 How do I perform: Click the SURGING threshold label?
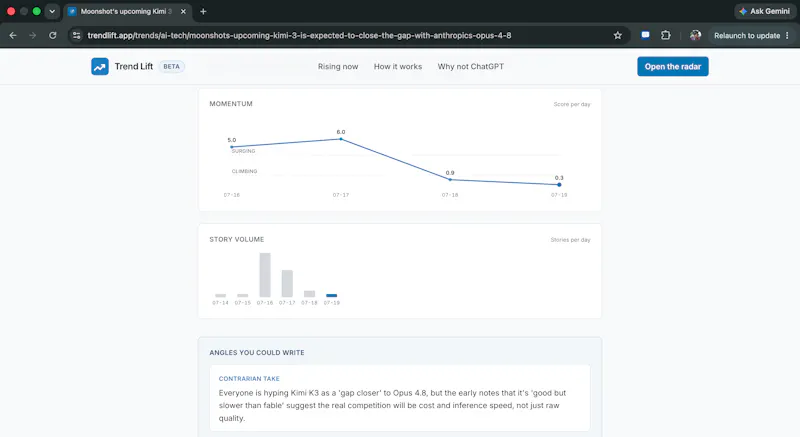click(x=243, y=151)
